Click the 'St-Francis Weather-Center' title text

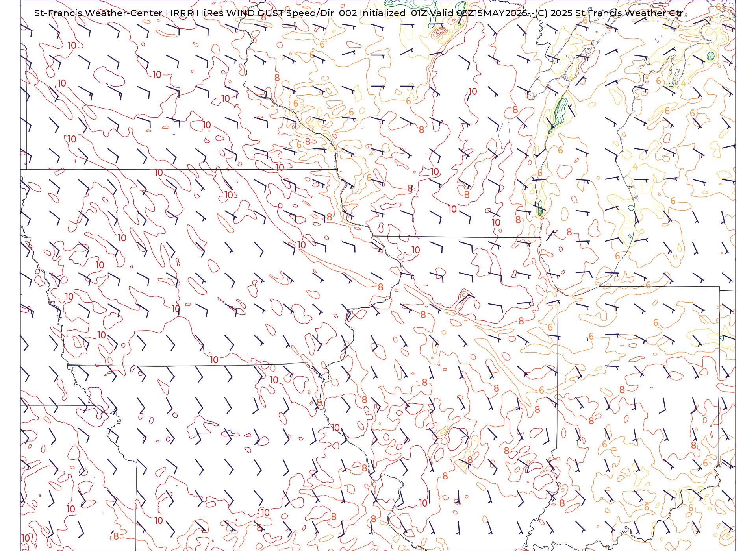click(98, 13)
